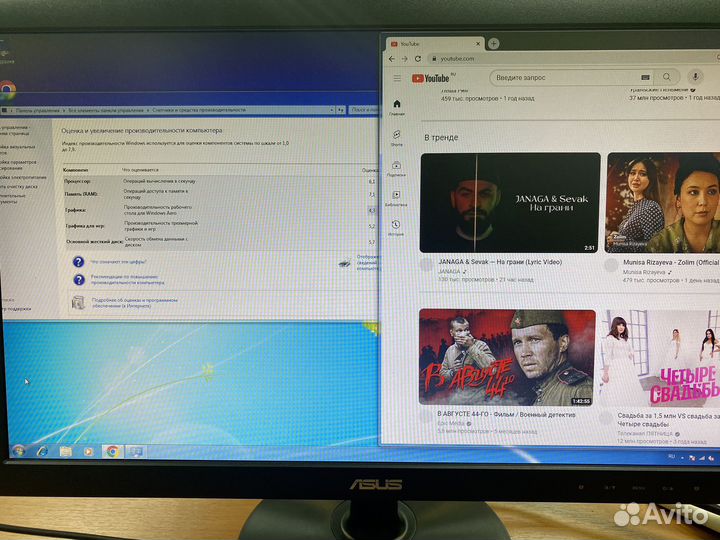This screenshot has height=540, width=720.
Task: Go back in the Chrome browser
Action: [x=391, y=59]
